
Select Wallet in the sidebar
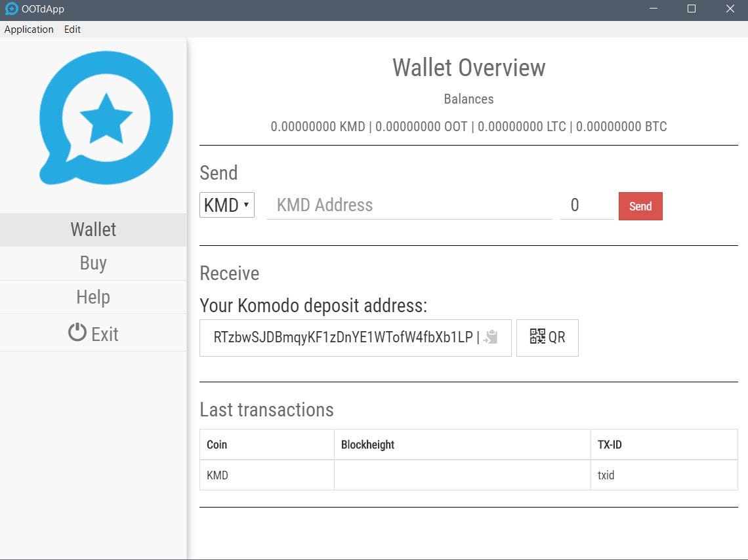click(x=93, y=229)
